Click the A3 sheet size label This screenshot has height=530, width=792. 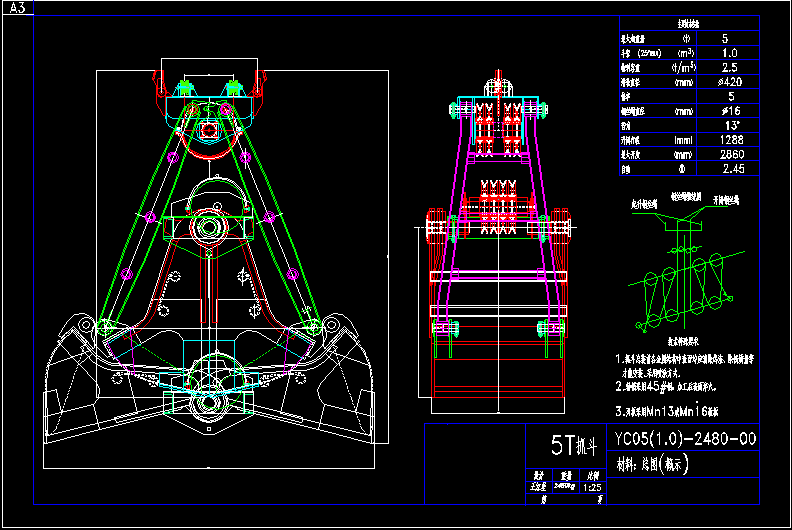coord(18,8)
